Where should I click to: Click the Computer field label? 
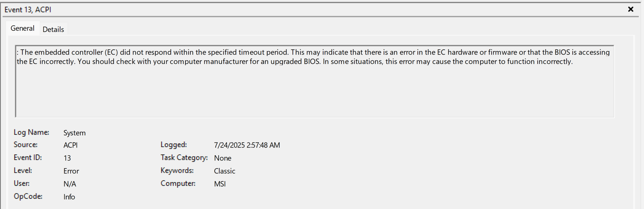pos(178,183)
